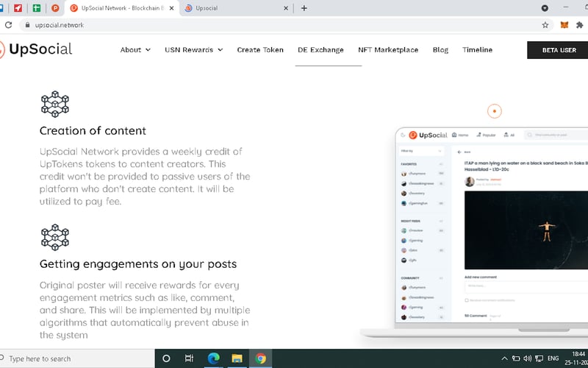Viewport: 588px width, 368px height.
Task: Click the UpSocial app mockup laptop image
Action: click(474, 232)
